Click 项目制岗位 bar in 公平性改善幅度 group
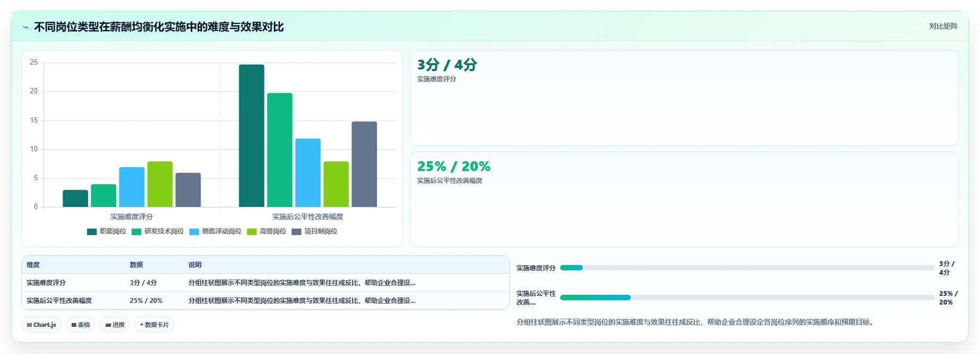This screenshot has width=980, height=354. pyautogui.click(x=364, y=165)
